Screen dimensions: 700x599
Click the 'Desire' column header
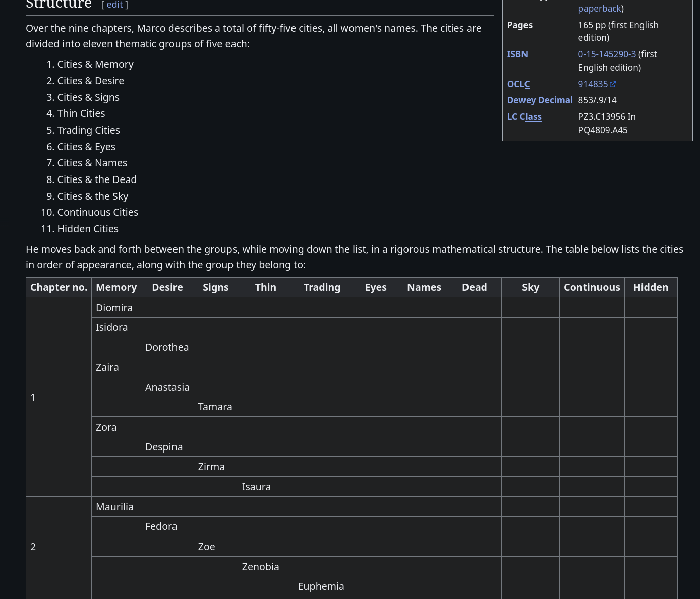click(x=167, y=287)
